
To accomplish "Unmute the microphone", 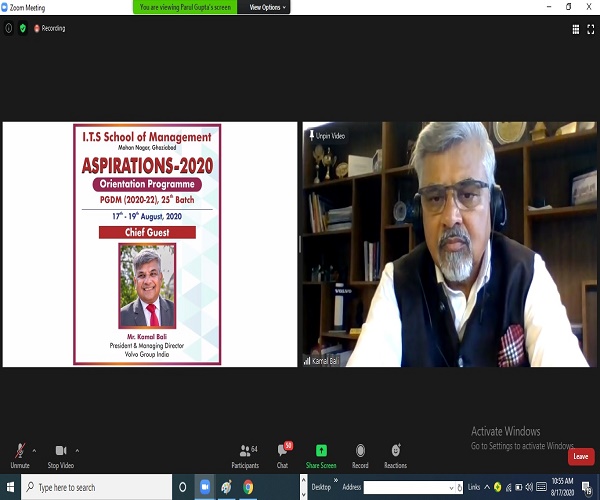I will pyautogui.click(x=20, y=456).
